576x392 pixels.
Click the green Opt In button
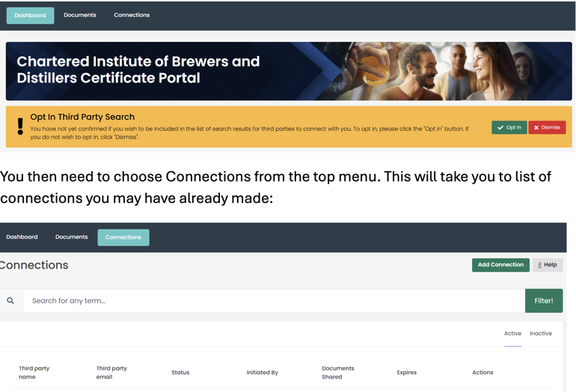[x=509, y=127]
